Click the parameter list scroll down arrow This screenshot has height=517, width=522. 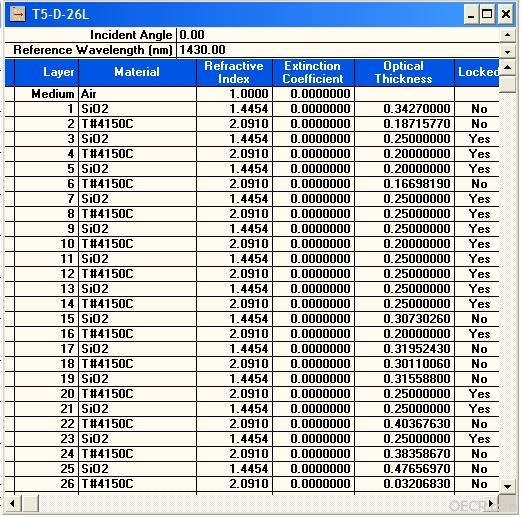click(508, 51)
